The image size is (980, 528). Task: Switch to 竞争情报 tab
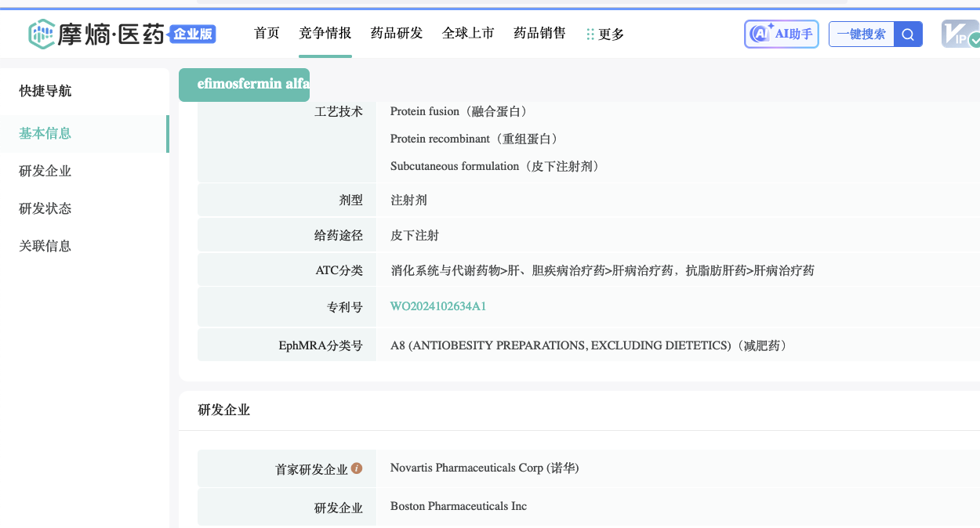click(325, 33)
